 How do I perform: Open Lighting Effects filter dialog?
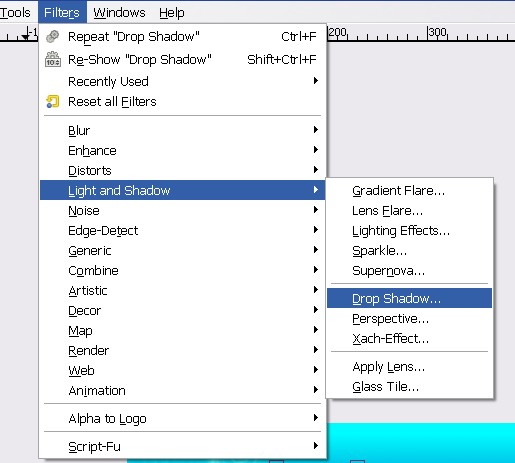pyautogui.click(x=409, y=230)
